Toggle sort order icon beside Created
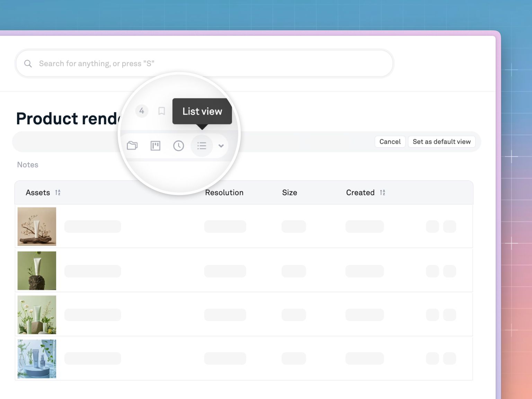 pyautogui.click(x=382, y=193)
